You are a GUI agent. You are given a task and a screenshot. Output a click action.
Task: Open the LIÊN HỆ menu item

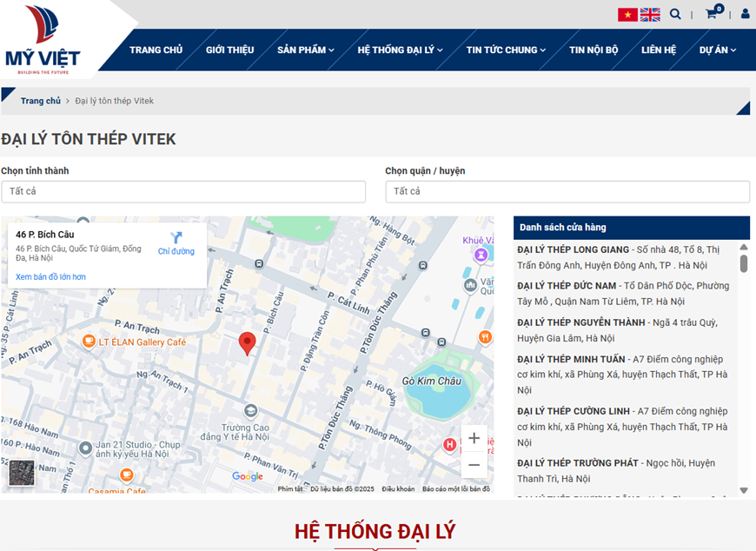pyautogui.click(x=659, y=50)
